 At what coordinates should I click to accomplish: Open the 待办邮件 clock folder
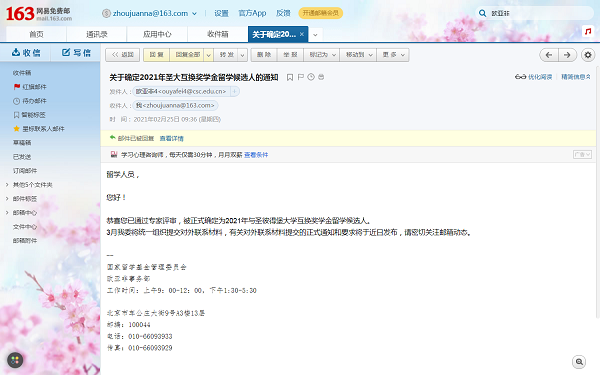coord(30,101)
